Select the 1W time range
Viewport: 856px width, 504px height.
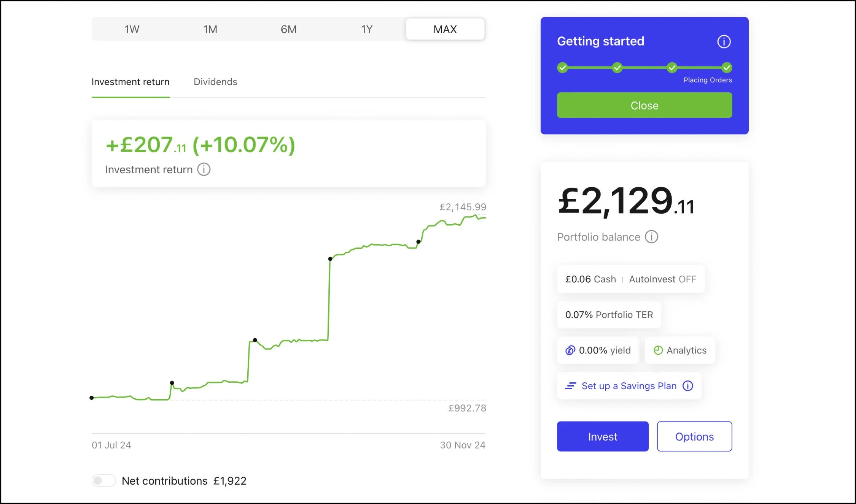click(132, 29)
